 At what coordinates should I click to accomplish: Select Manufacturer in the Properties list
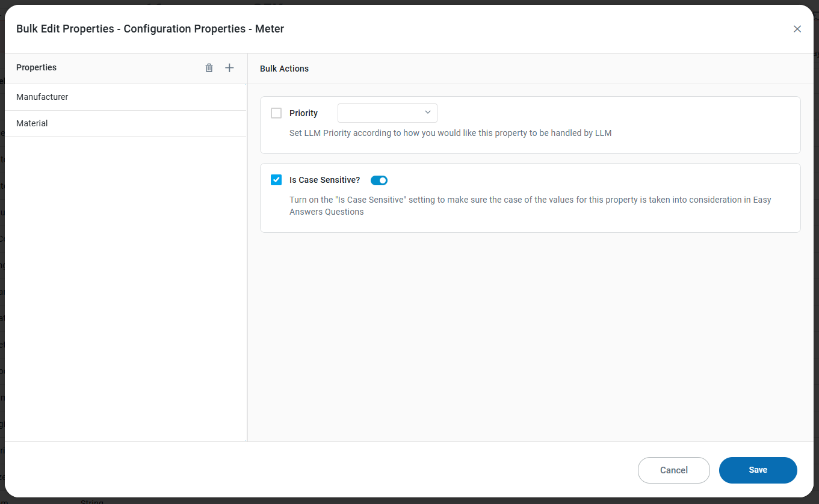tap(42, 97)
